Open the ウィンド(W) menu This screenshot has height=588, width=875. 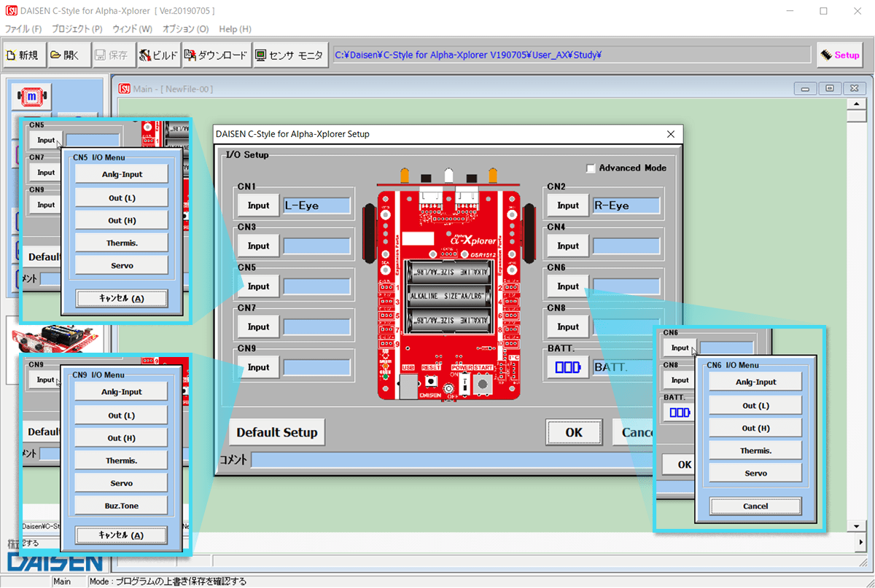pos(132,29)
